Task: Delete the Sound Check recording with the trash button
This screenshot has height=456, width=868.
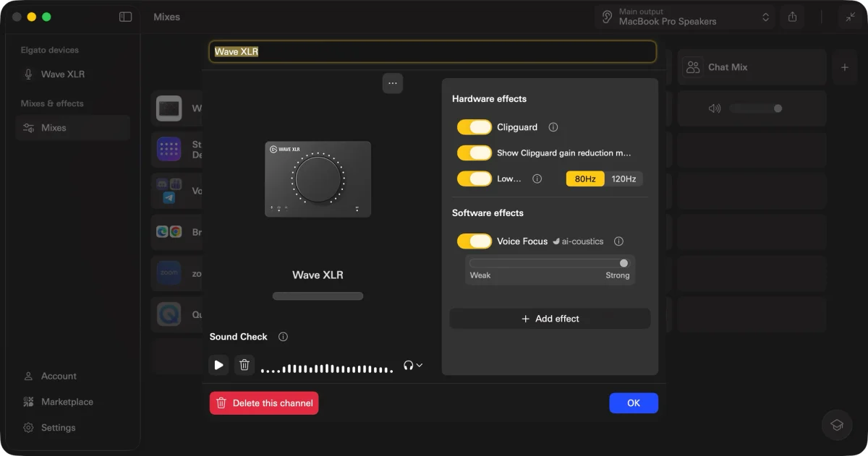Action: [x=244, y=365]
